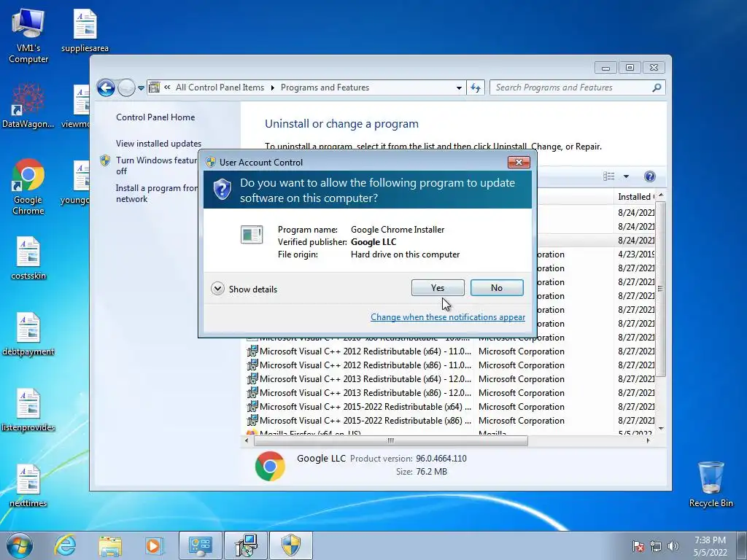The height and width of the screenshot is (560, 747).
Task: Select nexttimes desktop file
Action: pos(28,485)
